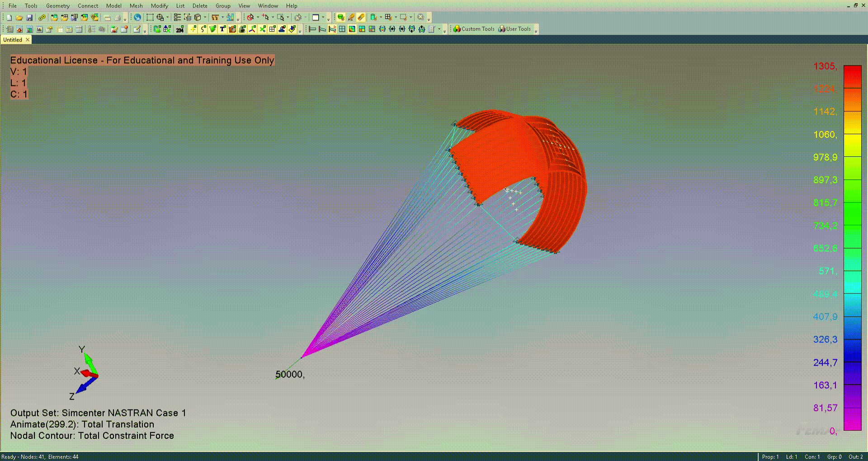Image resolution: width=868 pixels, height=461 pixels.
Task: Open the Mesh menu
Action: [136, 5]
